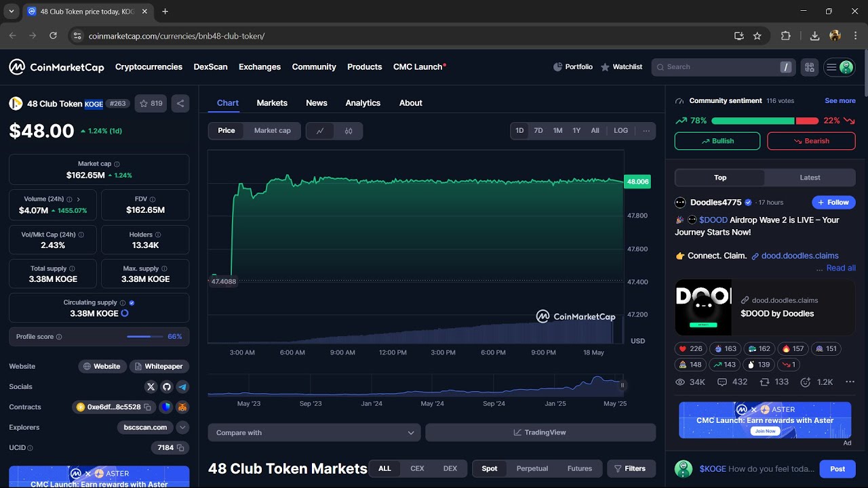Screen dimensions: 868x488
Task: Switch to line chart icon
Action: click(x=320, y=131)
